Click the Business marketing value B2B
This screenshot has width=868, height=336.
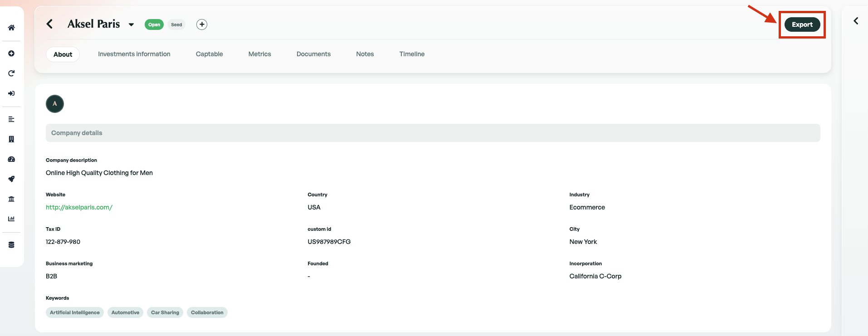51,276
